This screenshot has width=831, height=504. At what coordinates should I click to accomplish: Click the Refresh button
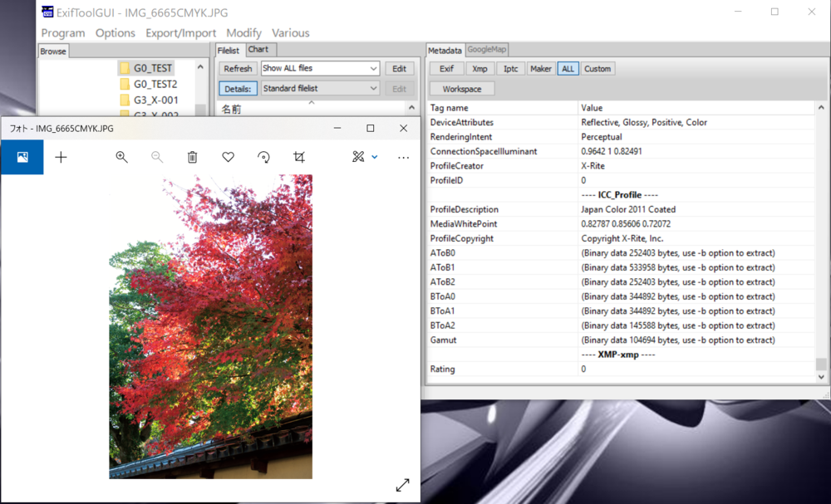pyautogui.click(x=238, y=68)
